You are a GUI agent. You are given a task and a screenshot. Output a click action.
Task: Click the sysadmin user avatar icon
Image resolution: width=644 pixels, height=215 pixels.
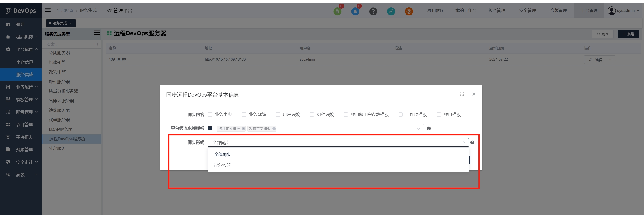pos(612,11)
